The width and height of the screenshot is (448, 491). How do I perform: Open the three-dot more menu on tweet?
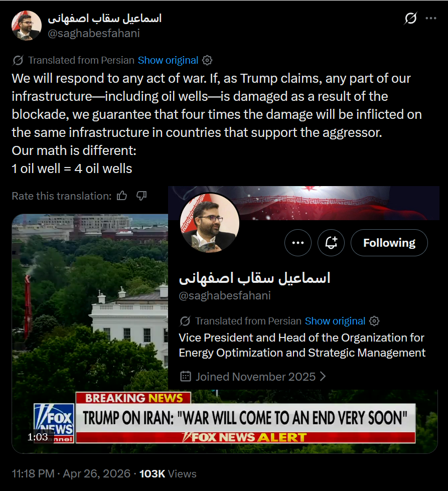coord(431,18)
